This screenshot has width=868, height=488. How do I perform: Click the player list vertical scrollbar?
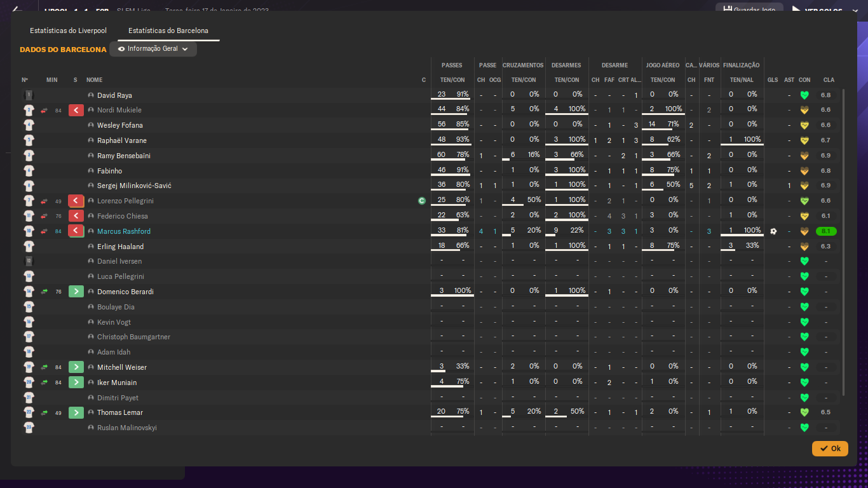click(x=844, y=241)
